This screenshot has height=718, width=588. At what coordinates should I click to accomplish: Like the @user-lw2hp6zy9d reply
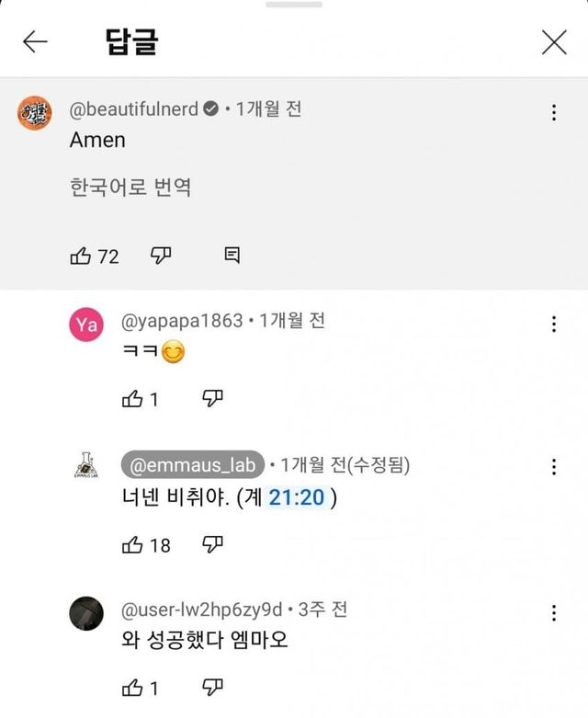point(132,687)
